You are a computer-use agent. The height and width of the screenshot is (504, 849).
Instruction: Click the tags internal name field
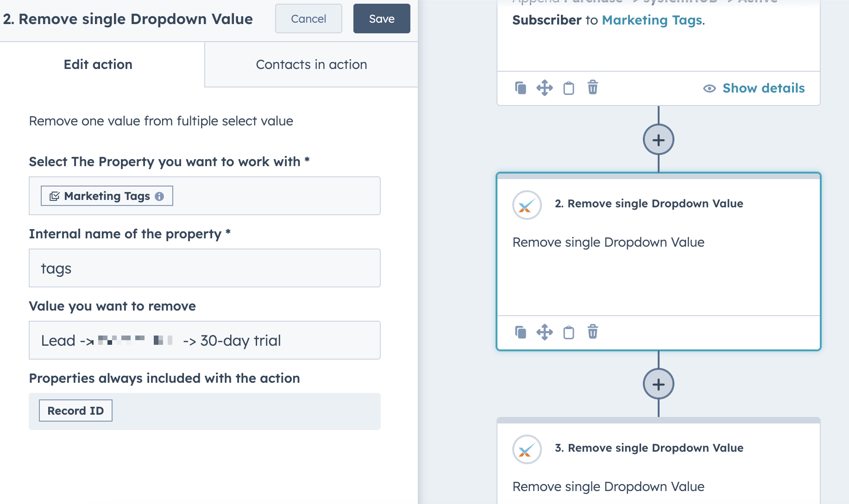204,268
